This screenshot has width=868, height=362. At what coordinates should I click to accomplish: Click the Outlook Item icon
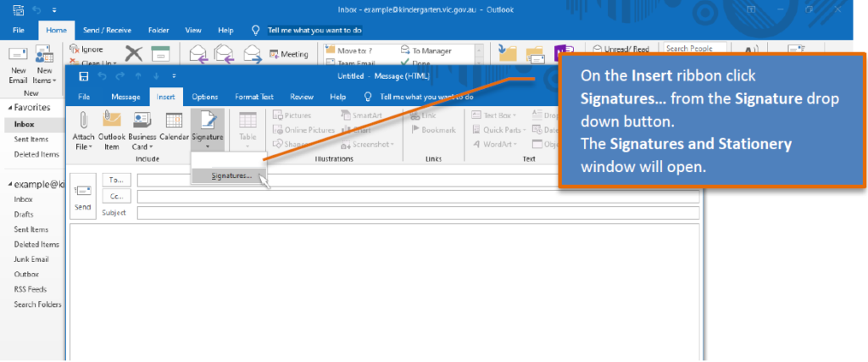tap(112, 120)
